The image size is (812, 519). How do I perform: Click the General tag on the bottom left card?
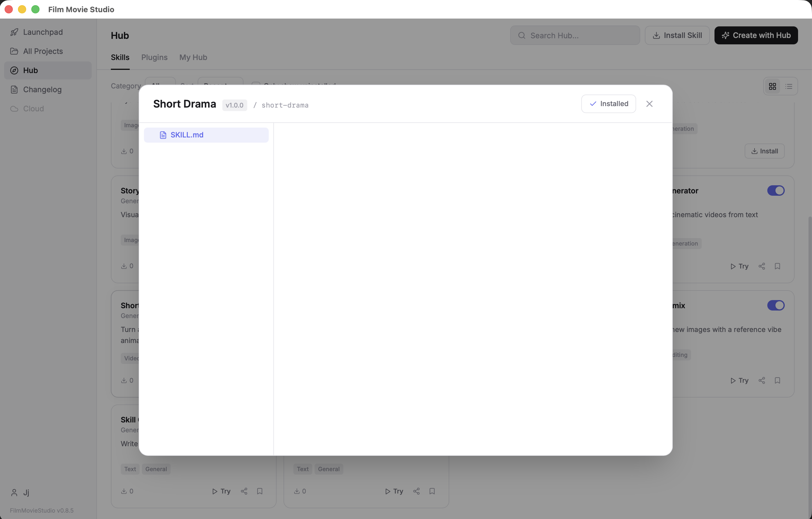[x=156, y=469]
